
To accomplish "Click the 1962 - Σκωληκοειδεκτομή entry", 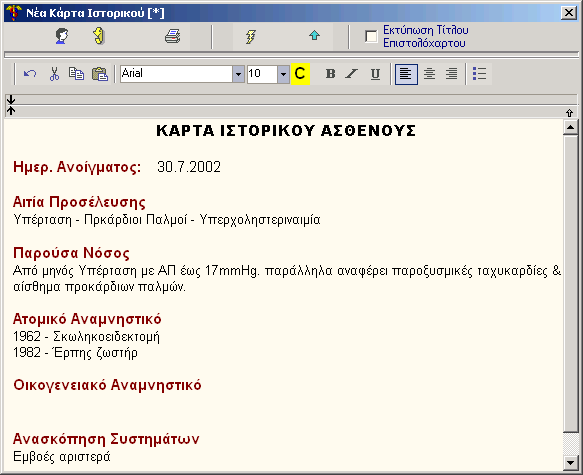I will tap(86, 337).
